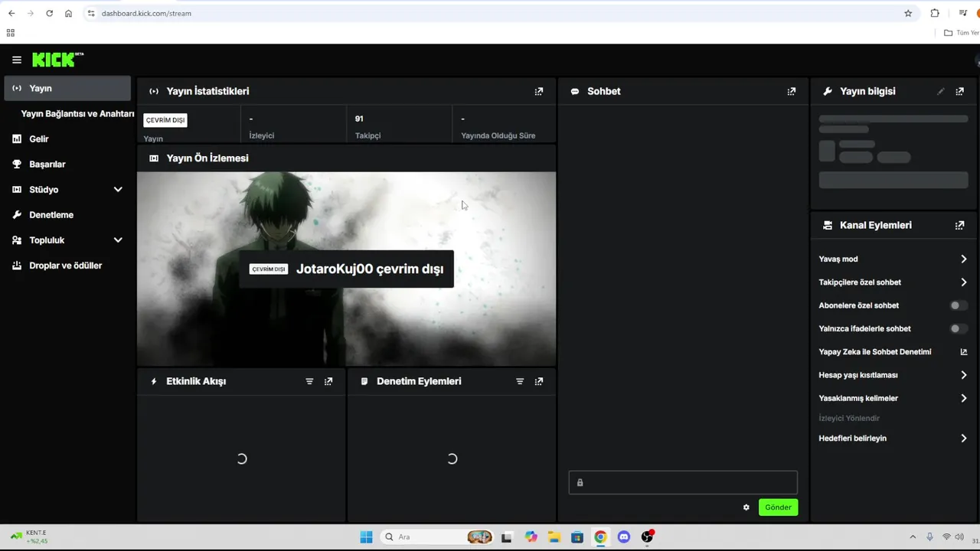Select Yayın in the sidebar

[x=67, y=88]
